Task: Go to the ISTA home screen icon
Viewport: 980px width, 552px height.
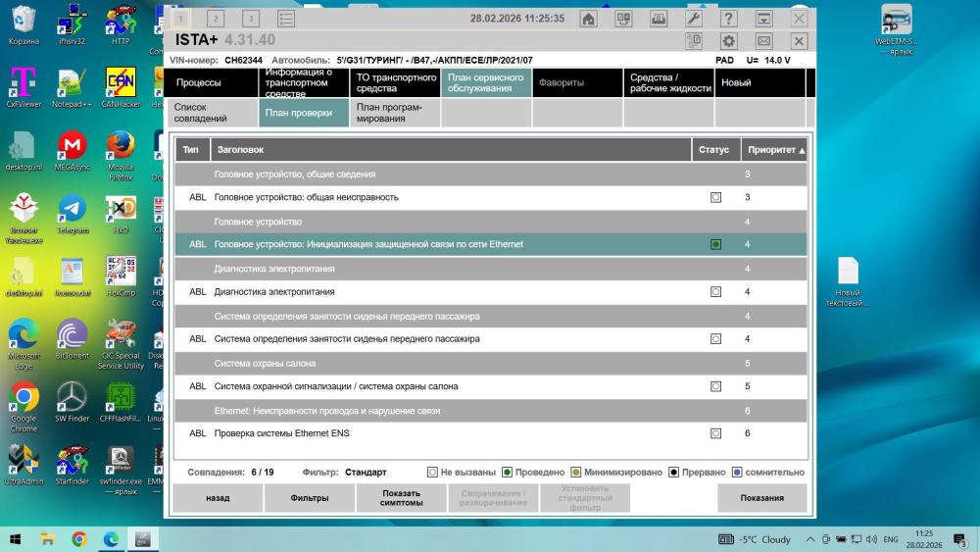Action: pyautogui.click(x=588, y=19)
